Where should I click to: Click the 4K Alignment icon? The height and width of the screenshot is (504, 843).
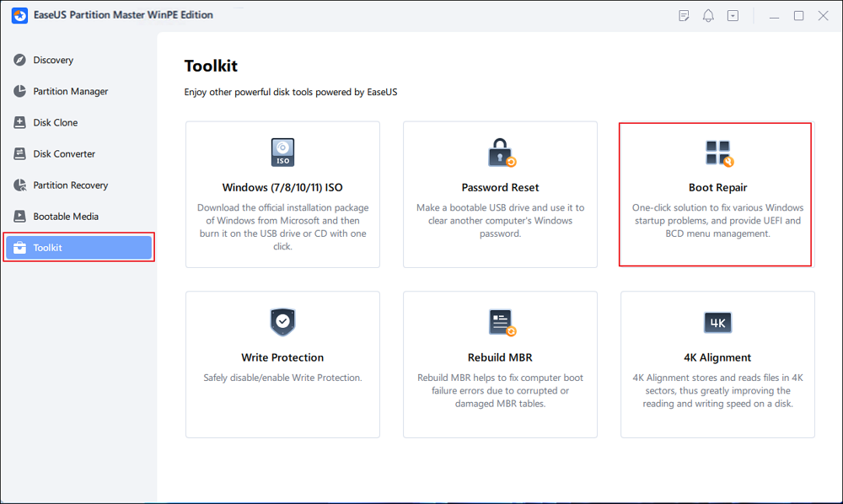click(x=718, y=323)
